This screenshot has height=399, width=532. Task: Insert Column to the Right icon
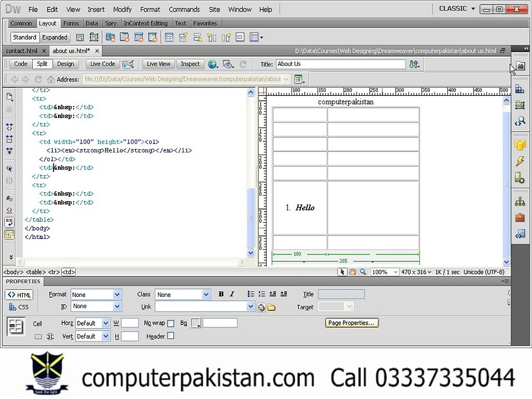click(226, 37)
